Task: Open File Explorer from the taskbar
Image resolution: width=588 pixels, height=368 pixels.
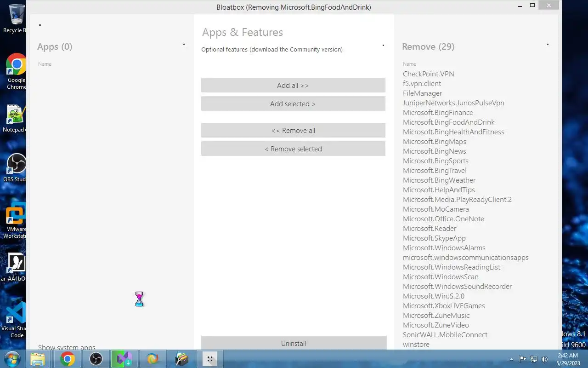Action: click(x=38, y=359)
